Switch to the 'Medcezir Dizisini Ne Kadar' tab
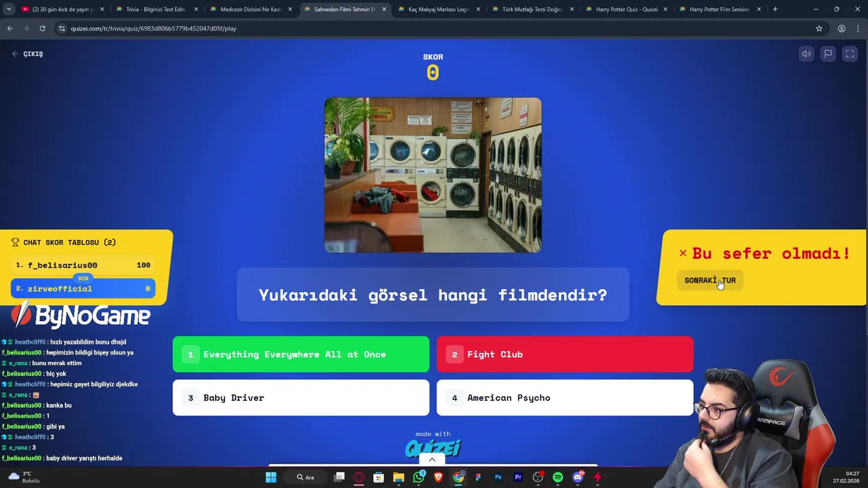 250,9
